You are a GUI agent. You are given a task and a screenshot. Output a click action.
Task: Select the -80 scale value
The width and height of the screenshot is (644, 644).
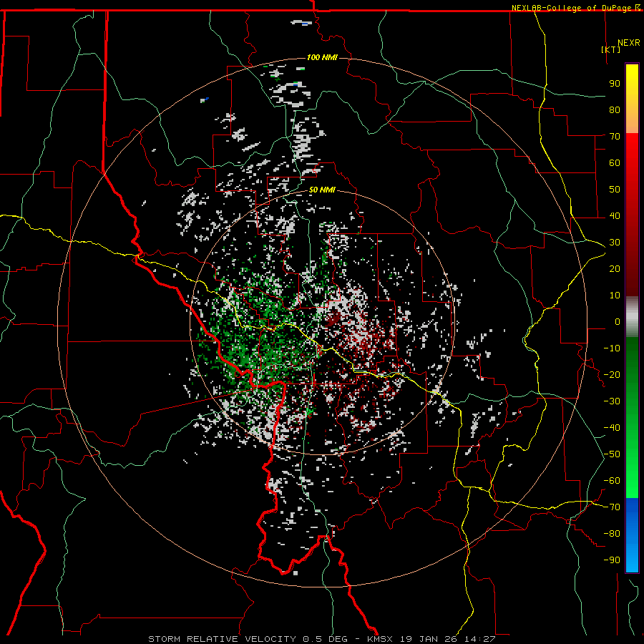click(612, 534)
